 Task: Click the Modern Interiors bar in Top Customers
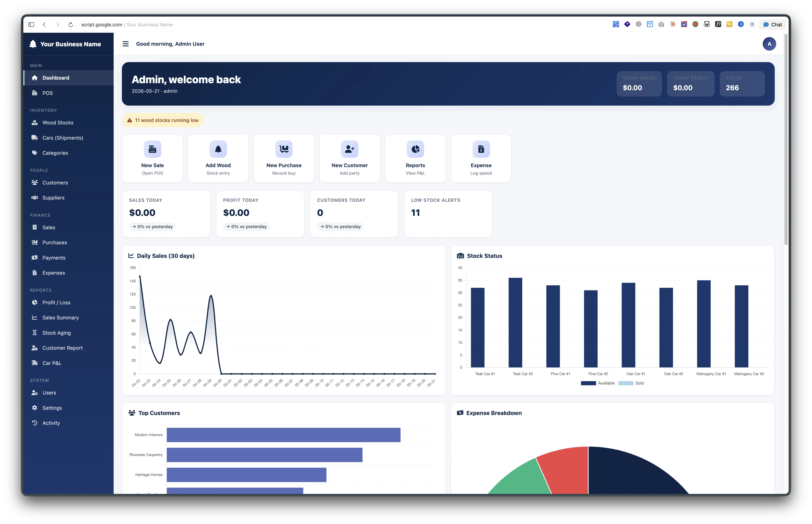[x=283, y=435]
